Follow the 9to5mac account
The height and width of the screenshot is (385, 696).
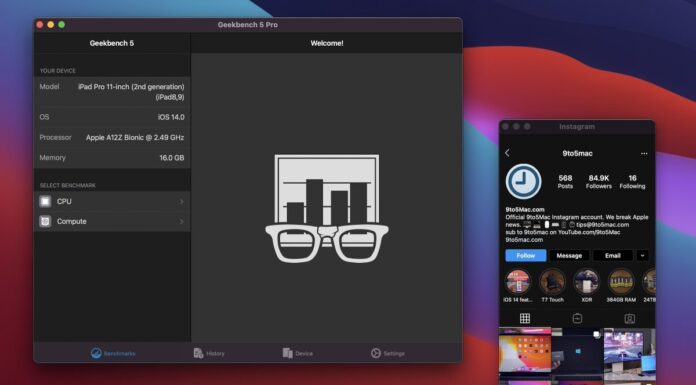point(526,256)
